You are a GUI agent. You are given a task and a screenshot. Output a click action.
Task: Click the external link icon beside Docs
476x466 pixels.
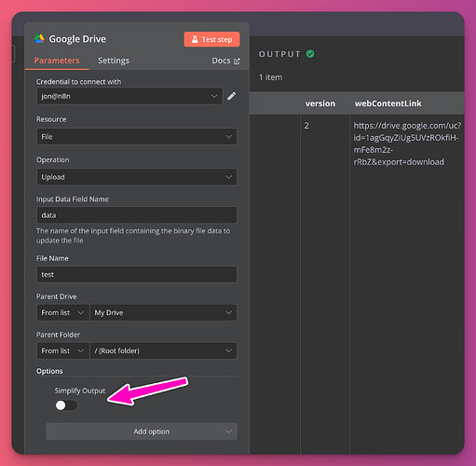tap(237, 62)
